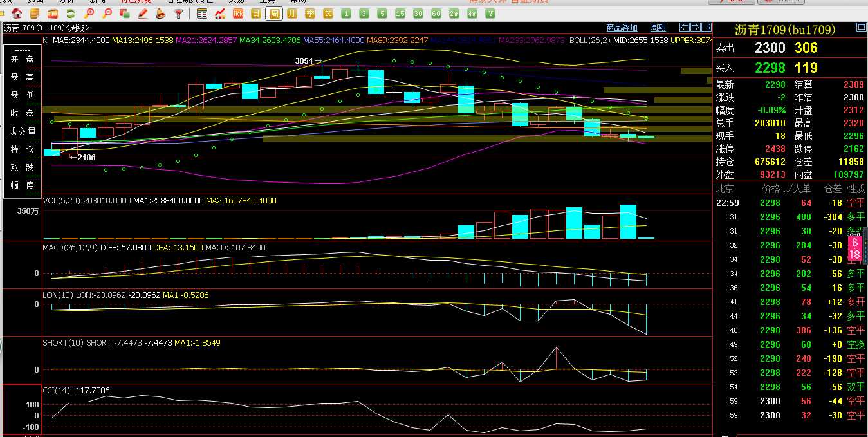The width and height of the screenshot is (868, 437).
Task: Click the 卖出 price 2300
Action: [x=770, y=48]
